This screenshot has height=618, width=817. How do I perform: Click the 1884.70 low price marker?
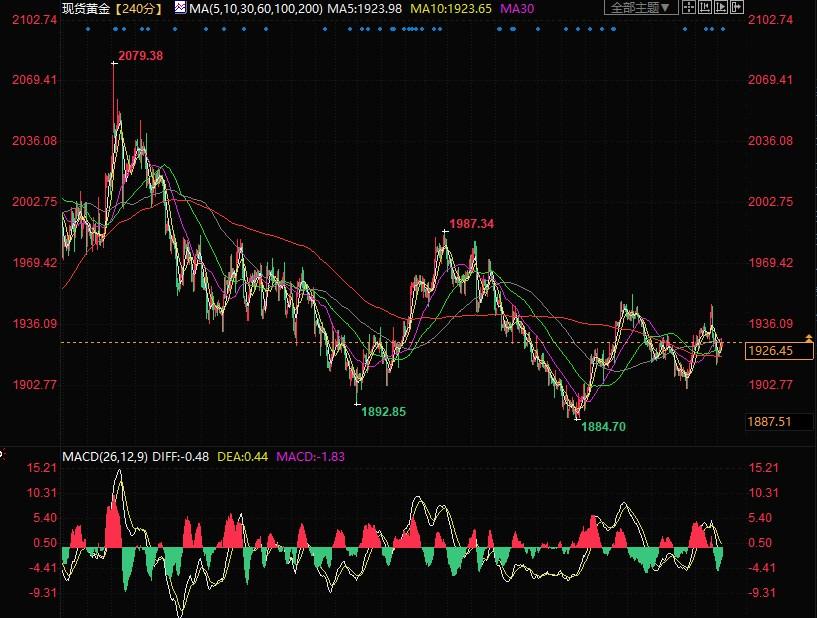604,427
